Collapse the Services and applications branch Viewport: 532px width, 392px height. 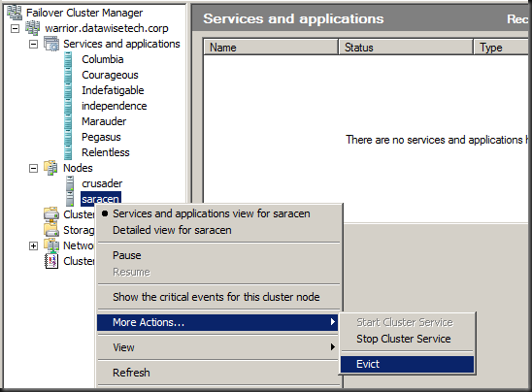tap(33, 44)
